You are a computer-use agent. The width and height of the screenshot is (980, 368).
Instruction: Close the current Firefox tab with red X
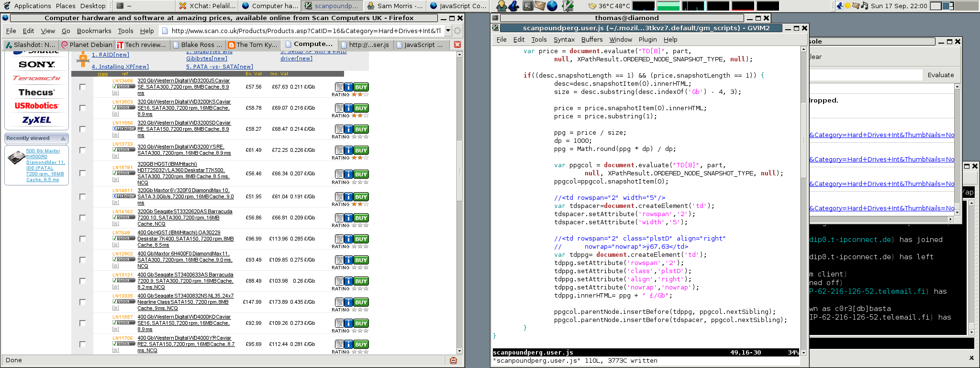(x=457, y=45)
